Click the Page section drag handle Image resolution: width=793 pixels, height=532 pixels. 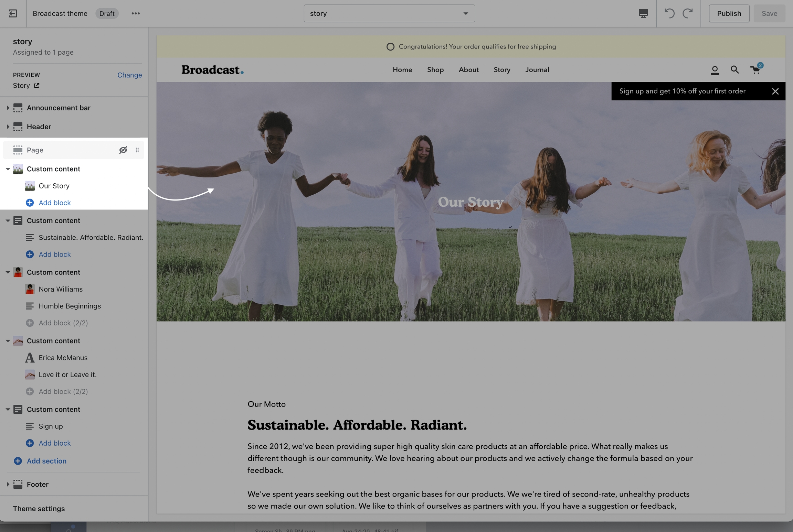coord(137,150)
